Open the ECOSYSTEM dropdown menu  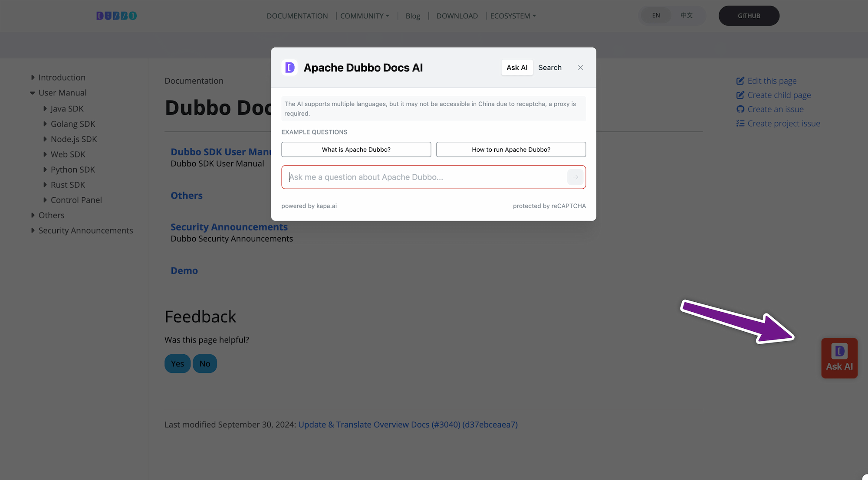[513, 16]
